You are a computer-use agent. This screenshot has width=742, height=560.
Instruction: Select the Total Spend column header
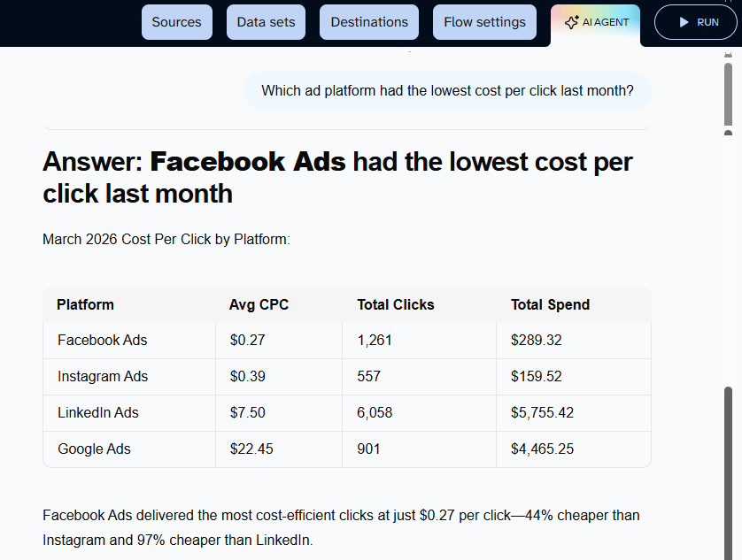(x=550, y=304)
